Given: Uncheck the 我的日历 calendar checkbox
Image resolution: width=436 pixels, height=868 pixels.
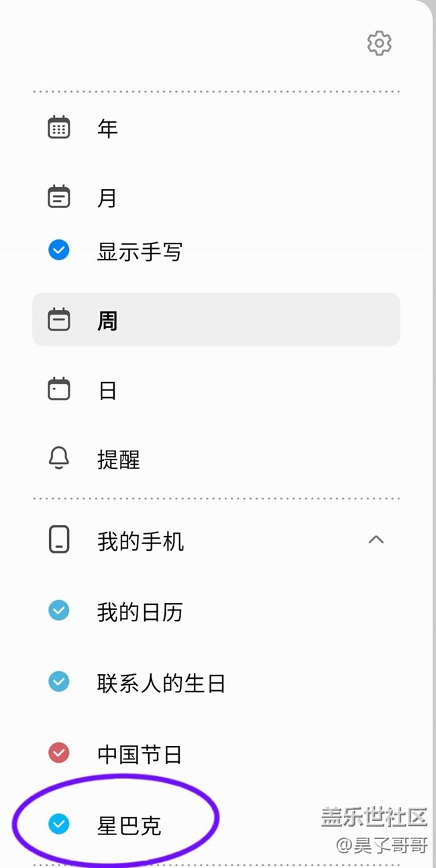Looking at the screenshot, I should pos(59,610).
